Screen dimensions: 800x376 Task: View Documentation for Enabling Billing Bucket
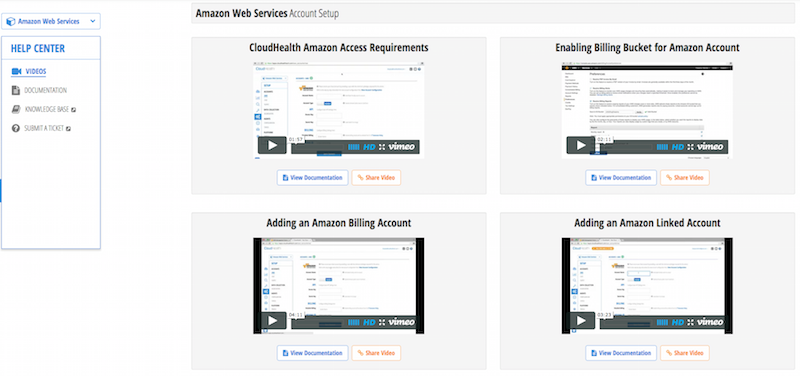pyautogui.click(x=621, y=178)
